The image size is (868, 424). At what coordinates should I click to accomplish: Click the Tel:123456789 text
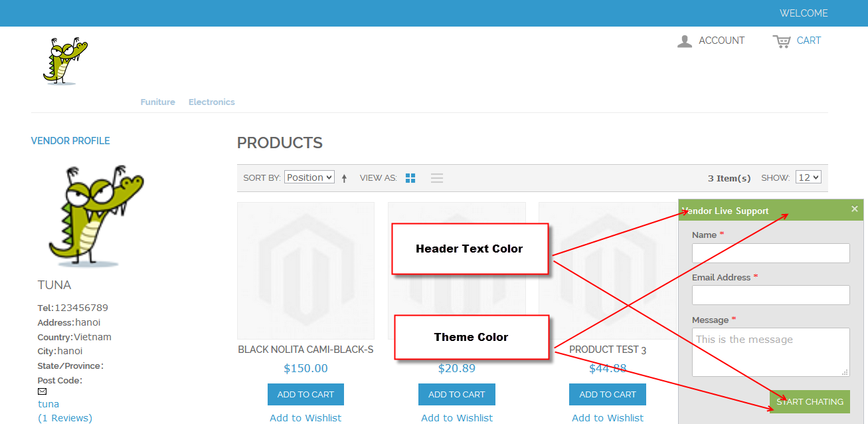73,308
